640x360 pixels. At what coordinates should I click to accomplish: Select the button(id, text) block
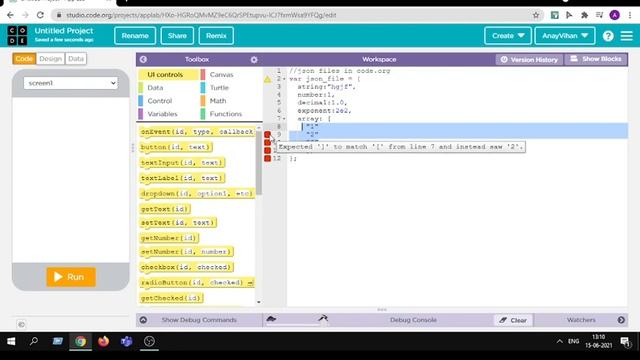tap(176, 147)
